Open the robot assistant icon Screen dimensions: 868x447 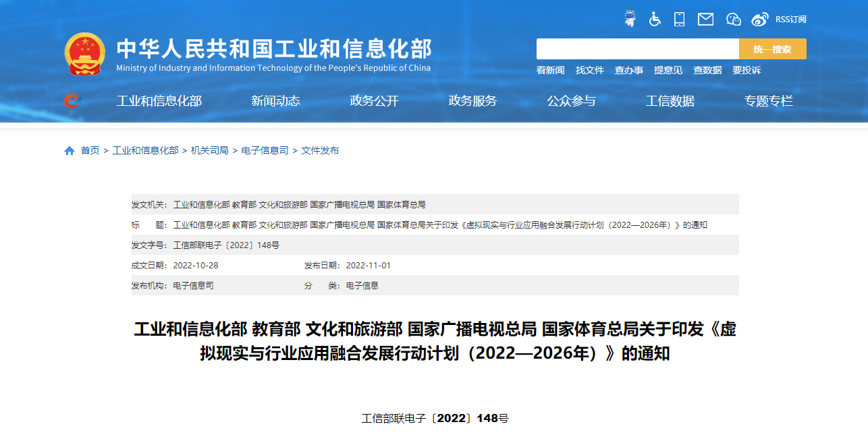pos(630,19)
